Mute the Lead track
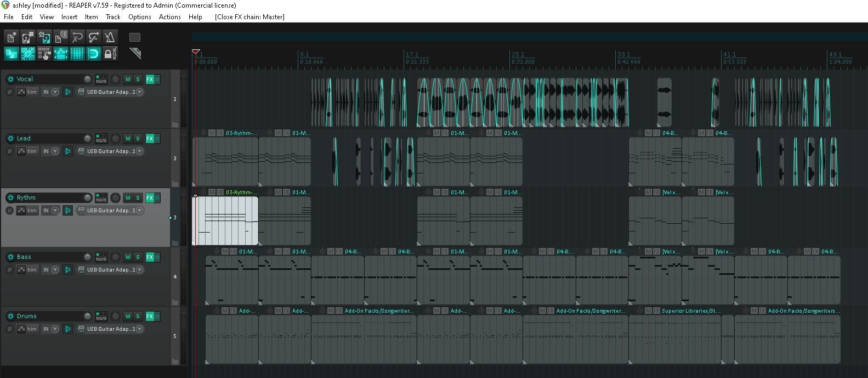 pyautogui.click(x=128, y=138)
